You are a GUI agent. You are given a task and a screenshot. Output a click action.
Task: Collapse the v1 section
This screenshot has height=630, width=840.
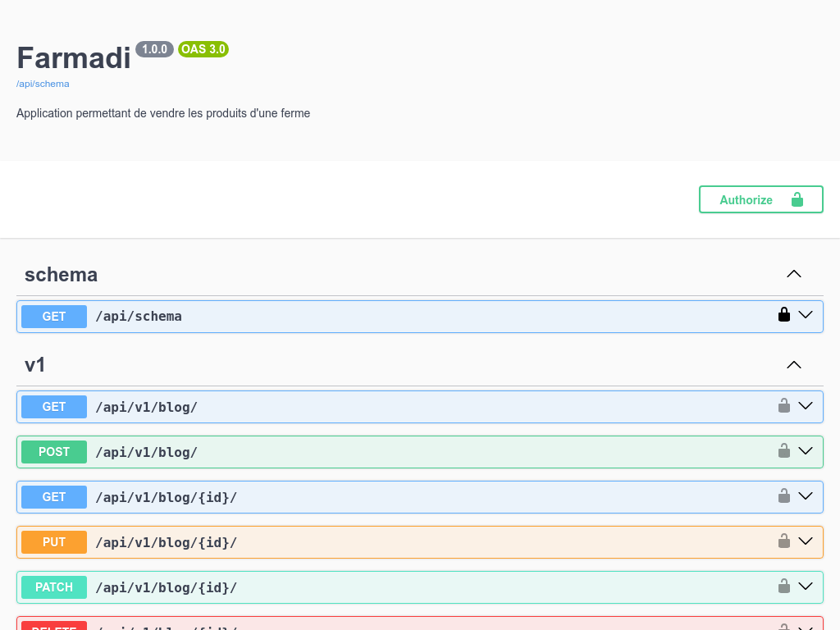pyautogui.click(x=793, y=364)
